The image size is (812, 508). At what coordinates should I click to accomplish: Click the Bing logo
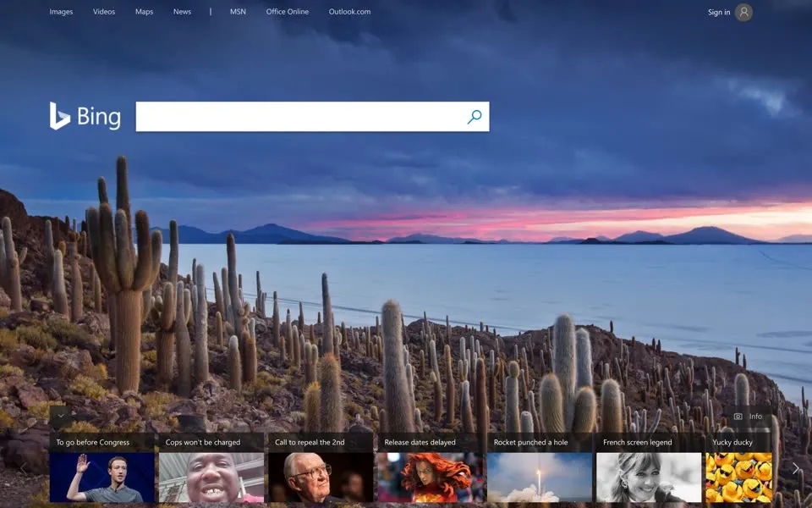(85, 116)
